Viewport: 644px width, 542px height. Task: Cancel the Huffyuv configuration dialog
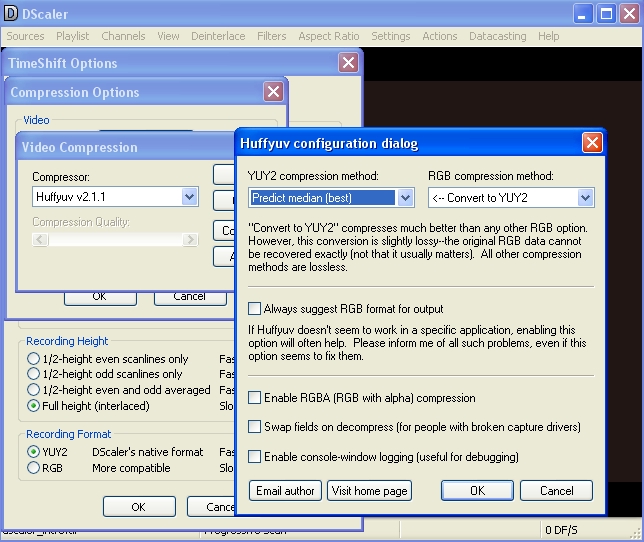pos(557,491)
